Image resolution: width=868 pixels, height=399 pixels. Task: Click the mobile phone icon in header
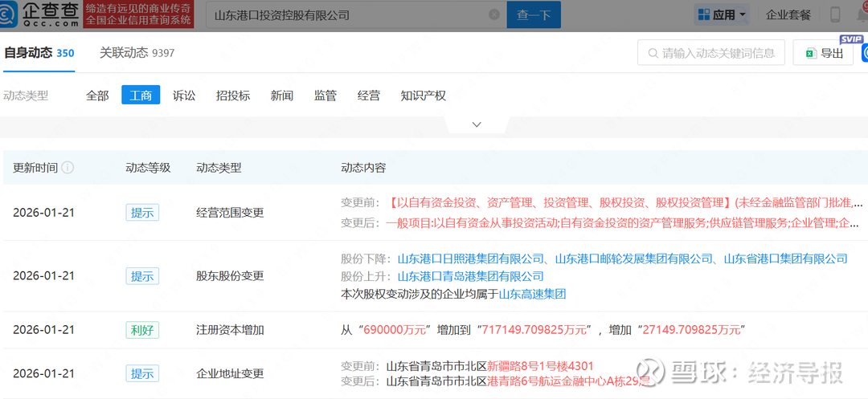pos(835,14)
